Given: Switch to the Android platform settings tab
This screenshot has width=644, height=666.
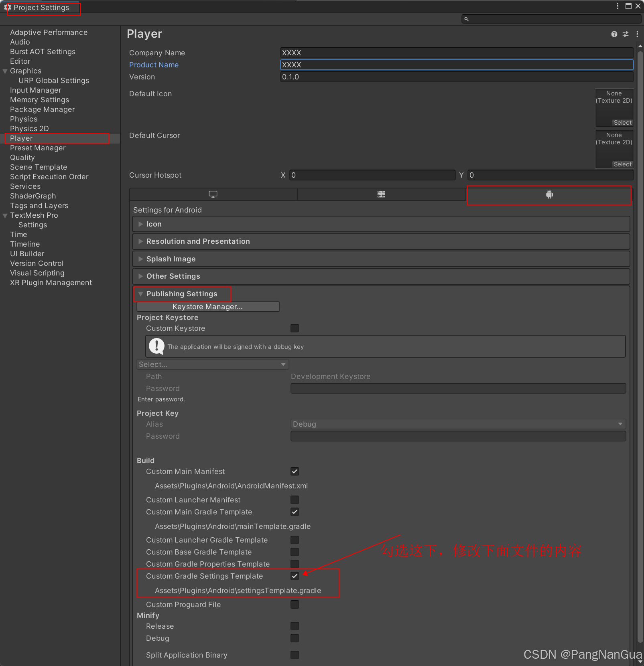Looking at the screenshot, I should pyautogui.click(x=549, y=195).
